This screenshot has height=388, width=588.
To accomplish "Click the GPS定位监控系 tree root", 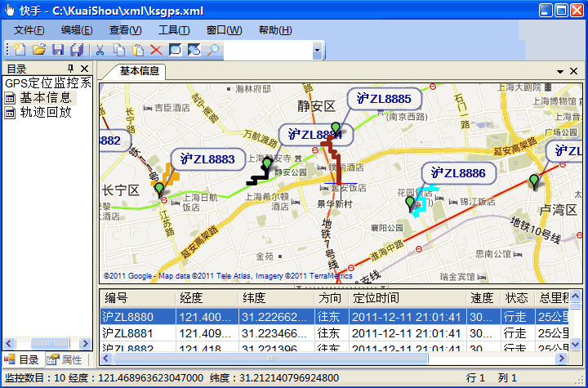I will [x=48, y=83].
